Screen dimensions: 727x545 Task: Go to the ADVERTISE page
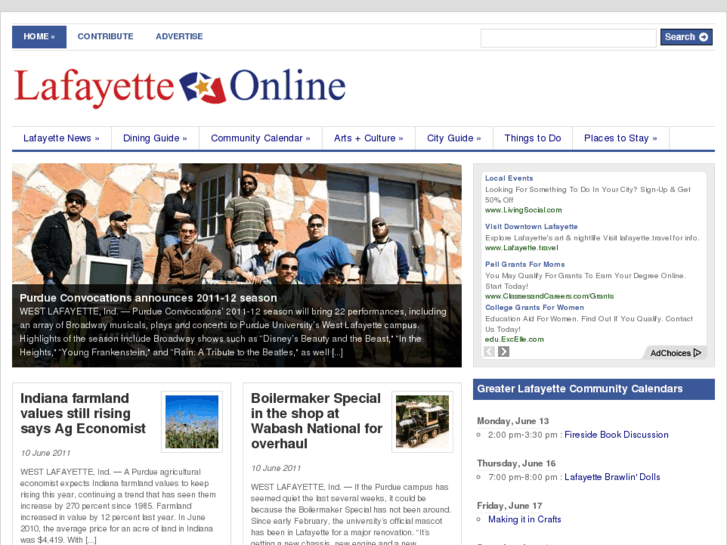179,36
